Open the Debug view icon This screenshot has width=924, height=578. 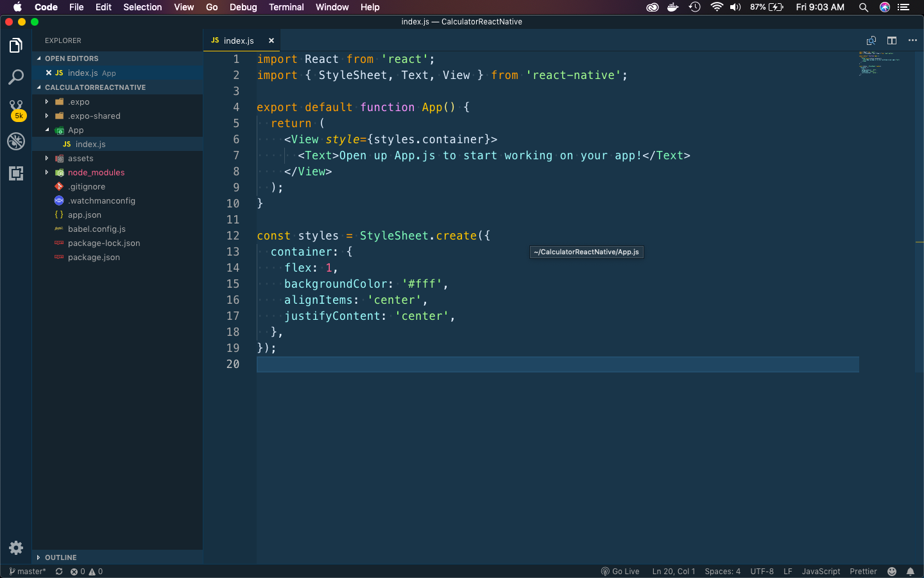tap(16, 141)
